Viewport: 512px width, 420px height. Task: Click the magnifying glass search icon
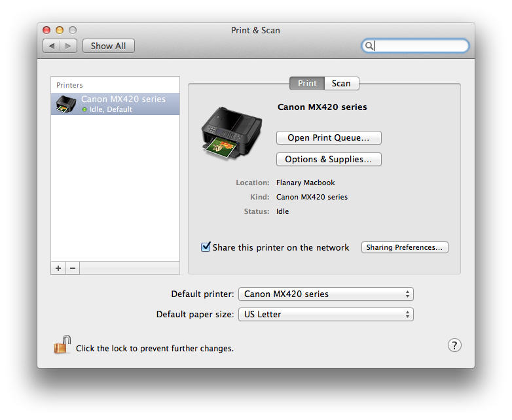pos(369,46)
